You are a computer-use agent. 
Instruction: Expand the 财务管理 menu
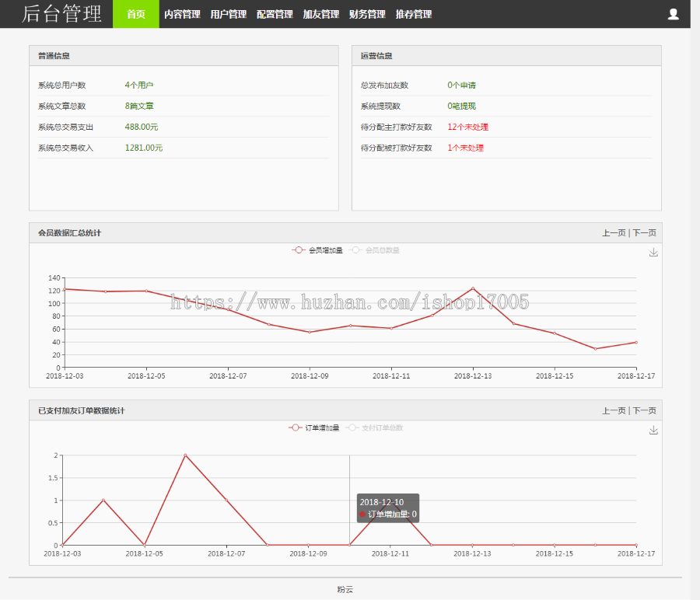click(x=367, y=14)
